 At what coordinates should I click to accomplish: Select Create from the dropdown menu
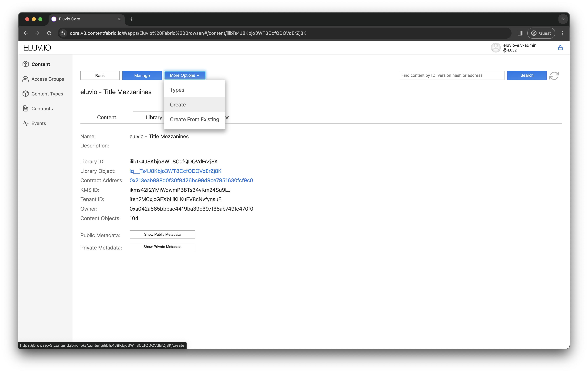[195, 104]
